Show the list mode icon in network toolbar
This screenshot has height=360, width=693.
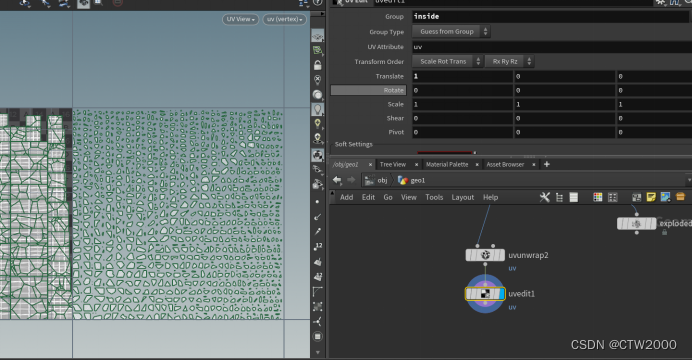coord(574,197)
